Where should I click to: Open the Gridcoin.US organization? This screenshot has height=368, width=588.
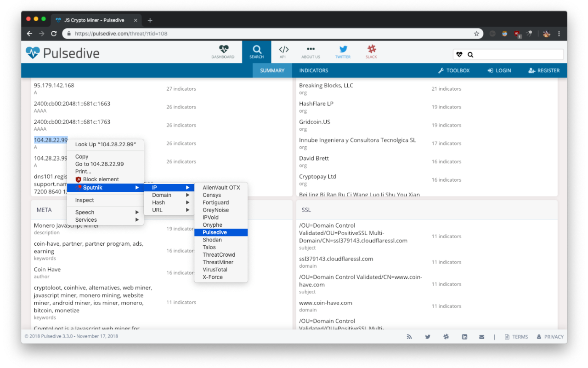315,122
